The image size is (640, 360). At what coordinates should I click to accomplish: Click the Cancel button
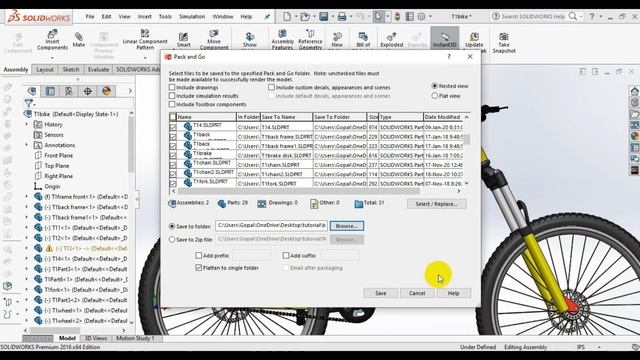[x=417, y=293]
